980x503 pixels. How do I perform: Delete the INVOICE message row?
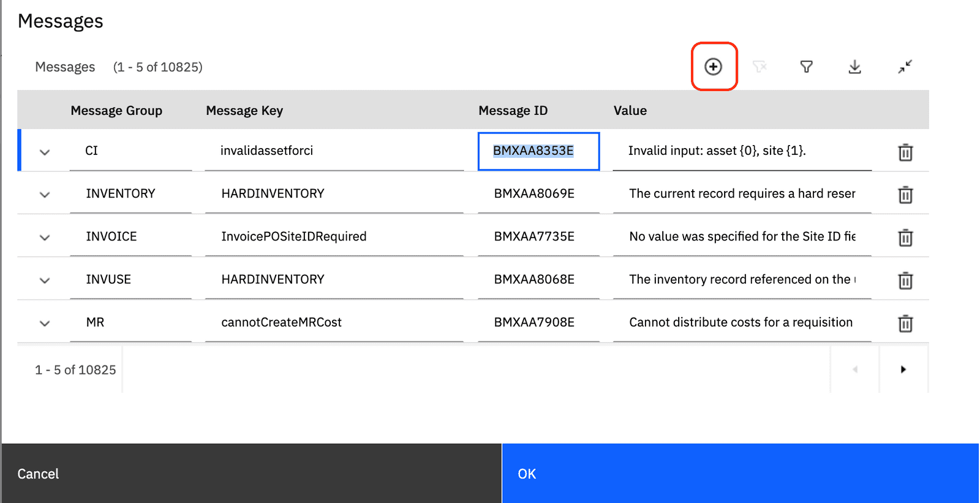coord(905,237)
